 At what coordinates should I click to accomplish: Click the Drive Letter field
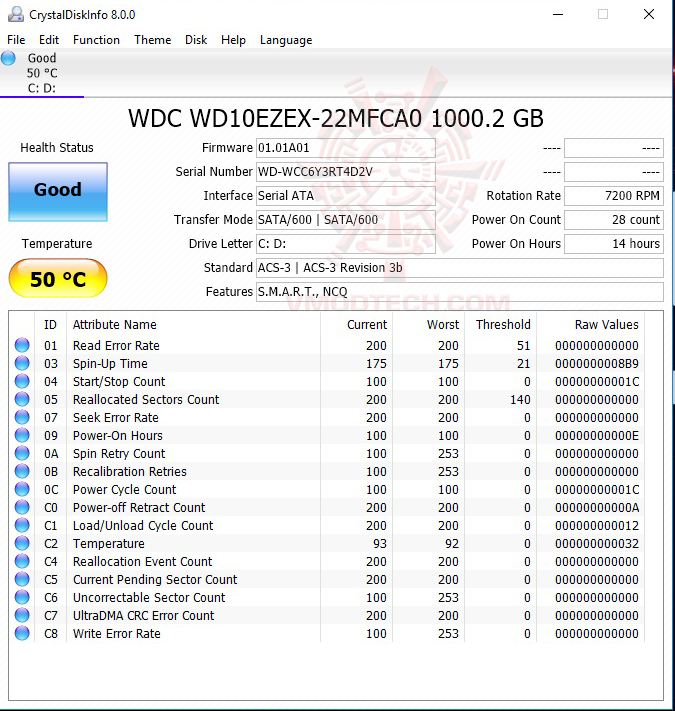point(346,243)
